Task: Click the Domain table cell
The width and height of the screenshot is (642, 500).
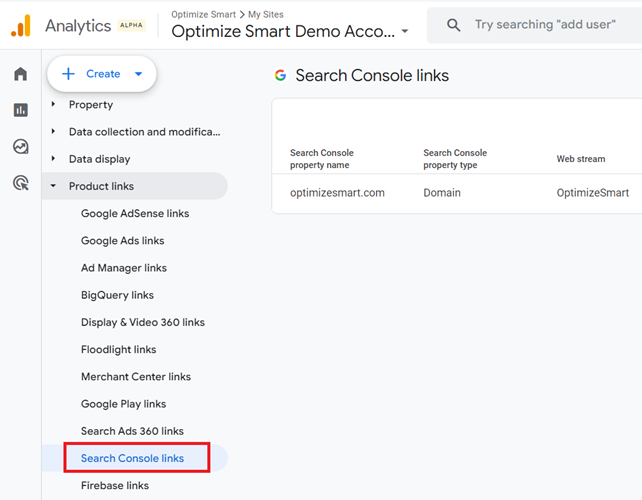Action: point(442,193)
